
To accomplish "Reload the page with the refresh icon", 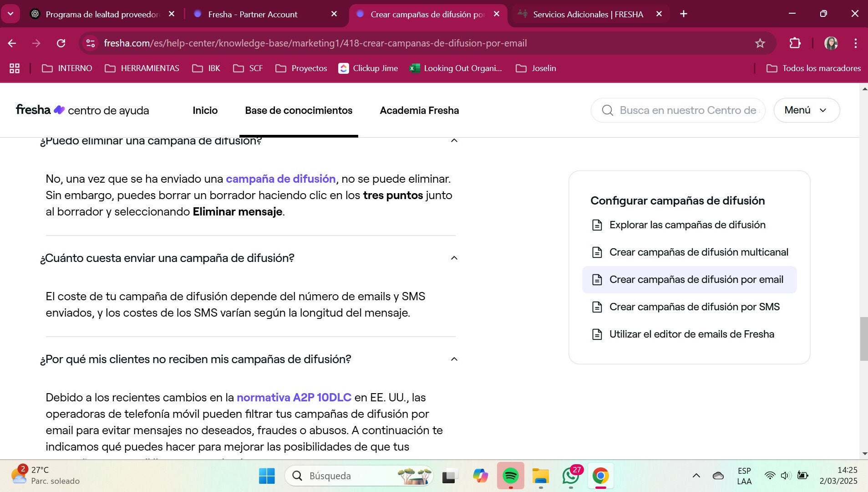I will click(61, 43).
